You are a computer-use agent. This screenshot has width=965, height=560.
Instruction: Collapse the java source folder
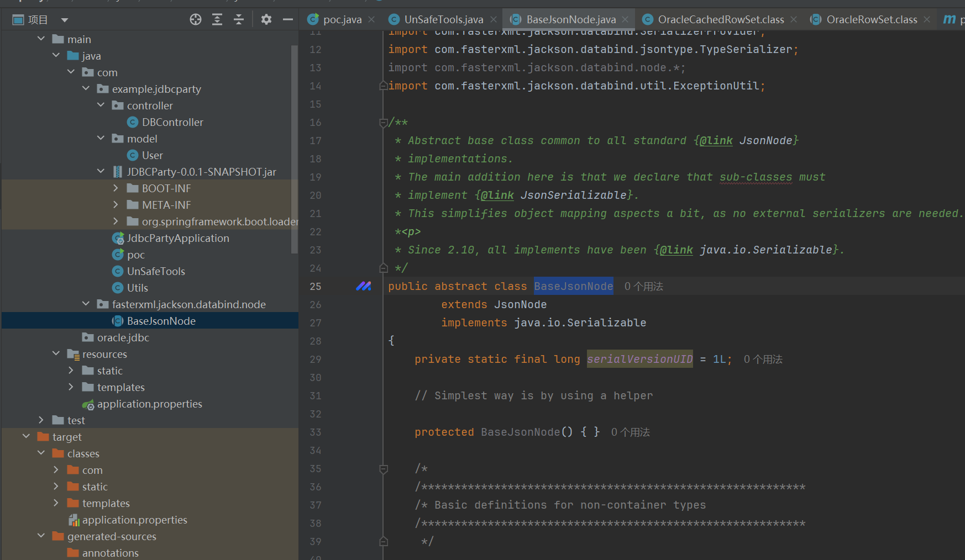pos(56,55)
